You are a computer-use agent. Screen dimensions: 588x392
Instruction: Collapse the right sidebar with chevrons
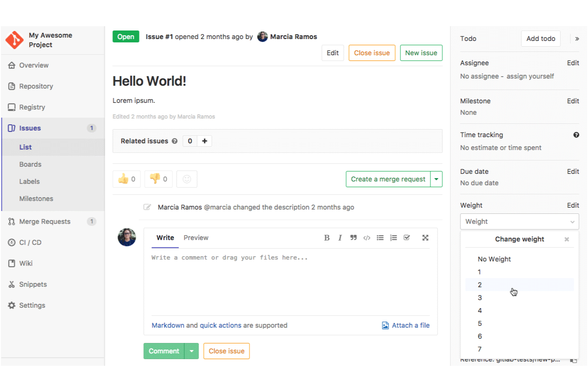coord(577,39)
